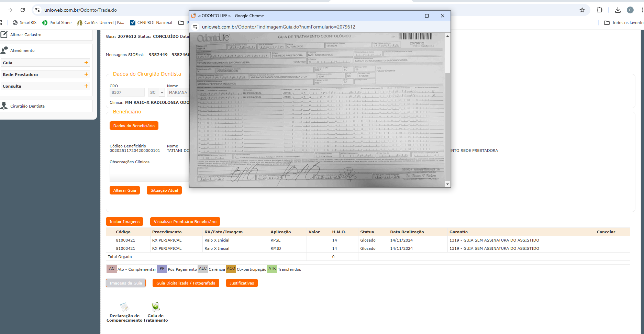
Task: Open the CENPROT Nacional bookmark
Action: pos(151,23)
